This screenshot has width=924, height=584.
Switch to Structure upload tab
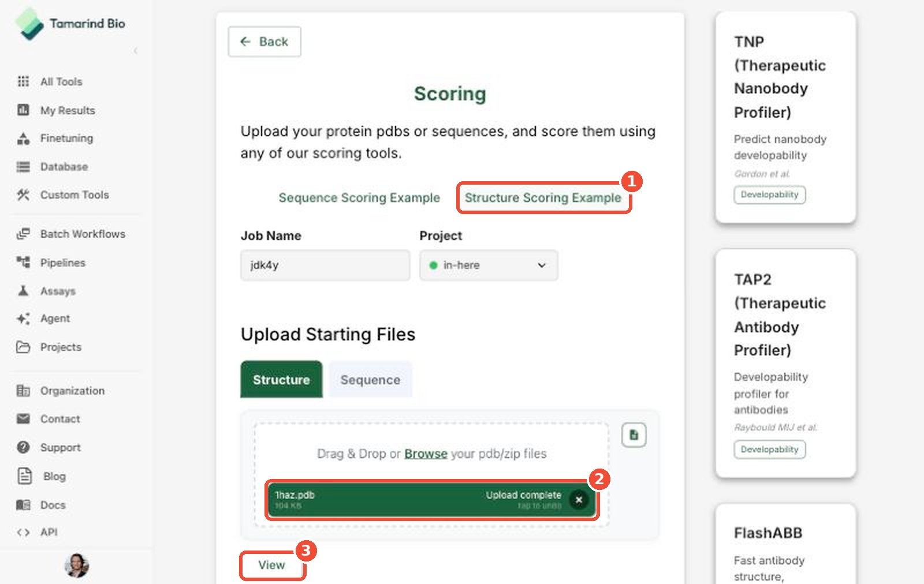281,379
